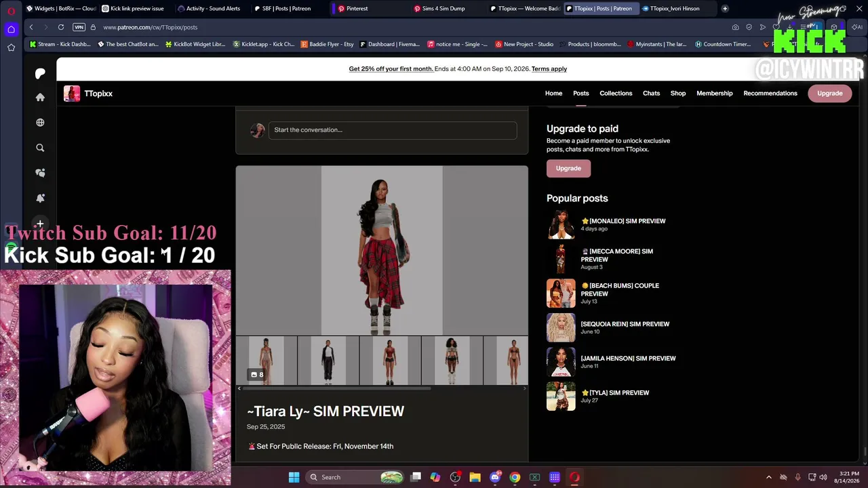868x488 pixels.
Task: Toggle the Opera VPN badge
Action: 79,27
